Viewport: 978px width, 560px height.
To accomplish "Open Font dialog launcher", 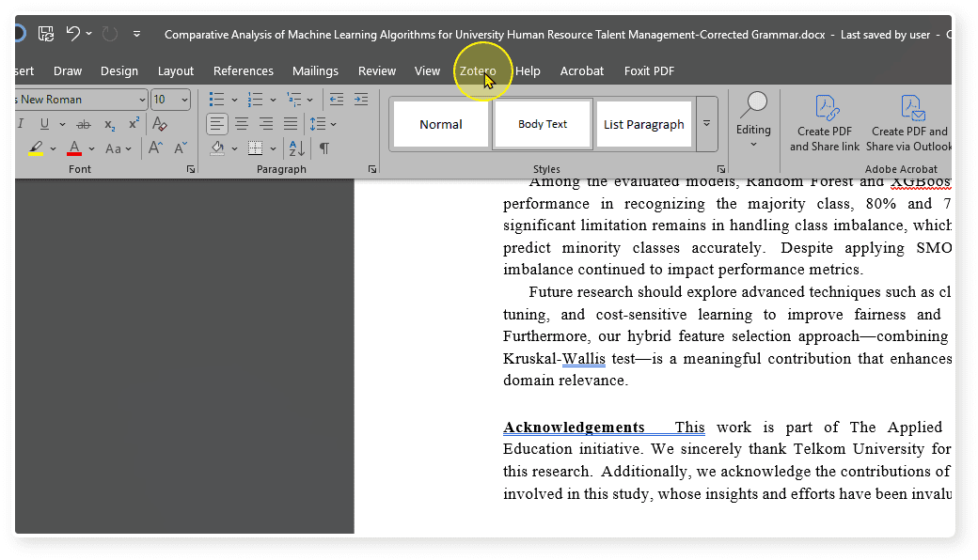I will click(x=191, y=169).
